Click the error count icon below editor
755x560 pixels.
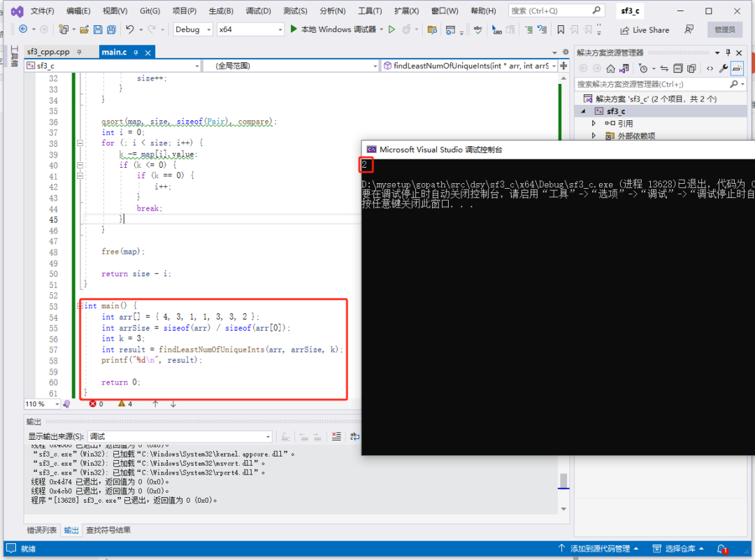click(92, 404)
